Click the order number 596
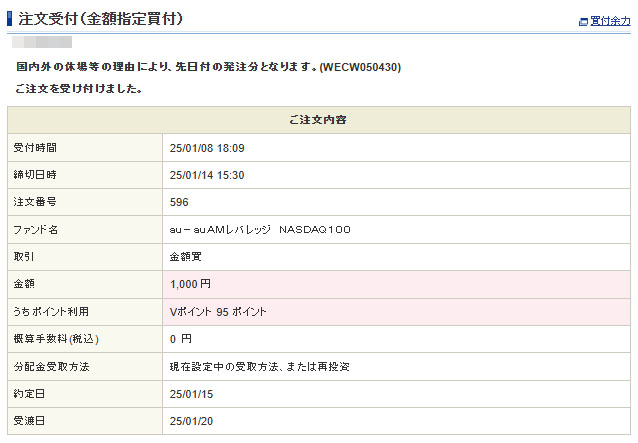This screenshot has width=638, height=443. pos(180,202)
